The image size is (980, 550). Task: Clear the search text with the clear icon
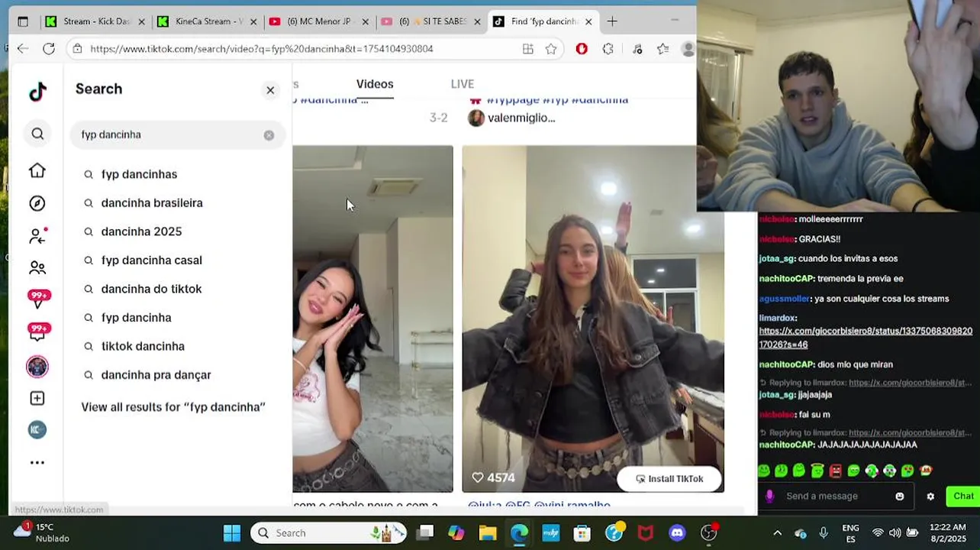pos(269,135)
